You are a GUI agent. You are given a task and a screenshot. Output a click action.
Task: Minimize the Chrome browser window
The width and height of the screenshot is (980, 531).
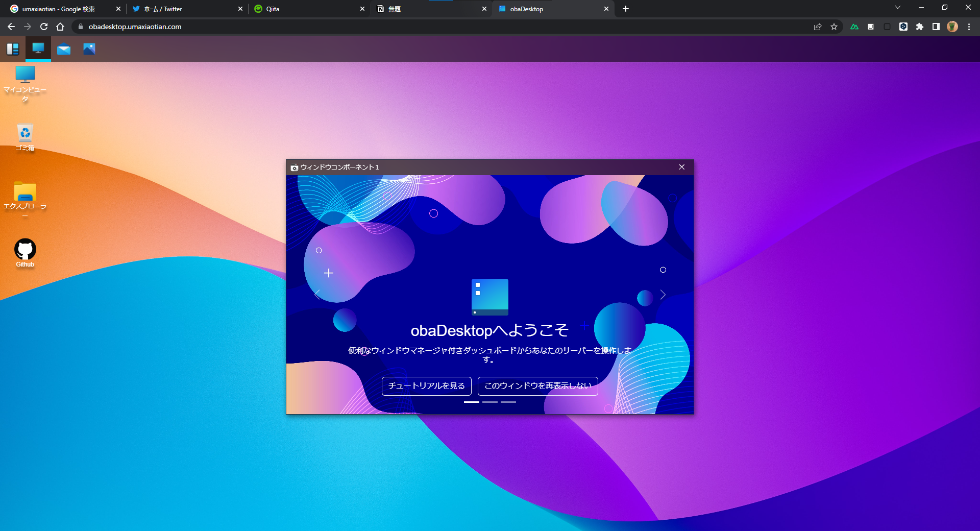tap(921, 8)
